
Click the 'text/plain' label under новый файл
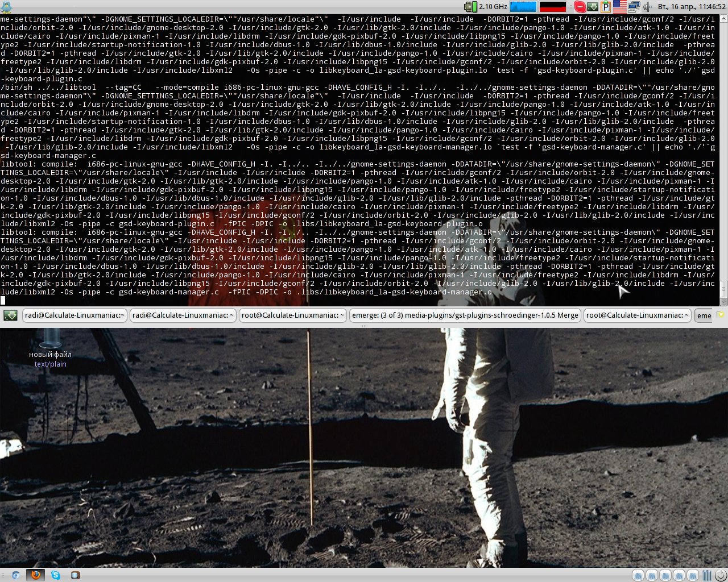[50, 364]
